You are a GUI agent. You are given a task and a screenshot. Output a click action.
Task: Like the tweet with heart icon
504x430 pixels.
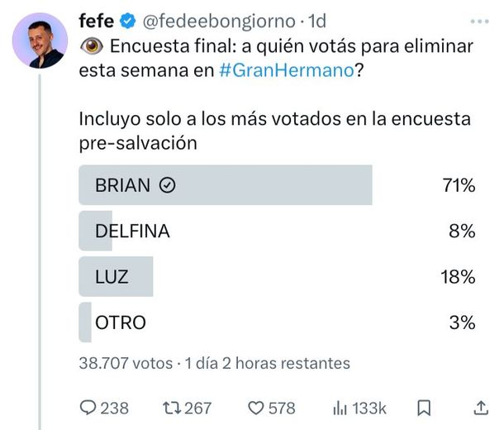coord(255,408)
